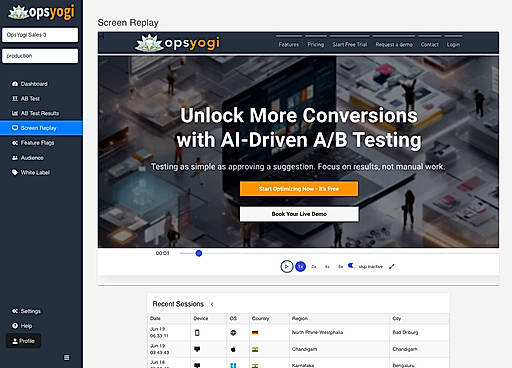Open the OpsYogi Sales 3 project selector

pos(40,35)
